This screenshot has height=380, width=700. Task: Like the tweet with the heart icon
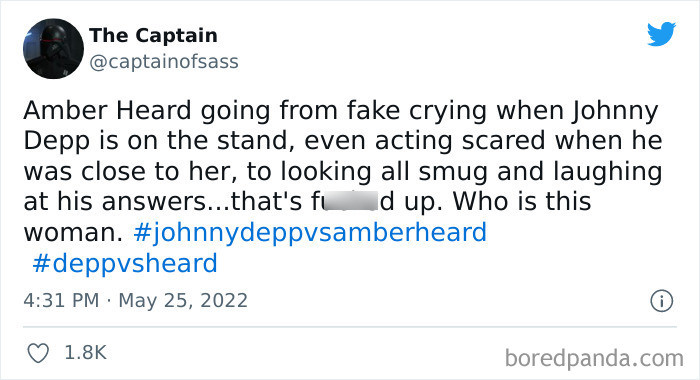[38, 353]
